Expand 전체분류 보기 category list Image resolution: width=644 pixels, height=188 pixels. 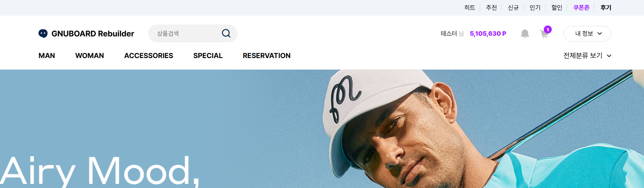pos(587,56)
